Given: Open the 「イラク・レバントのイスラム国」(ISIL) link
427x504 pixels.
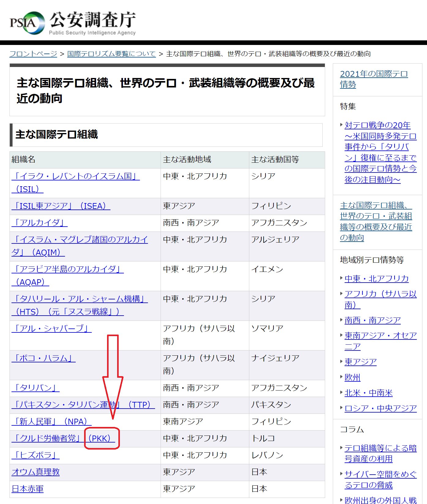Looking at the screenshot, I should 76,183.
